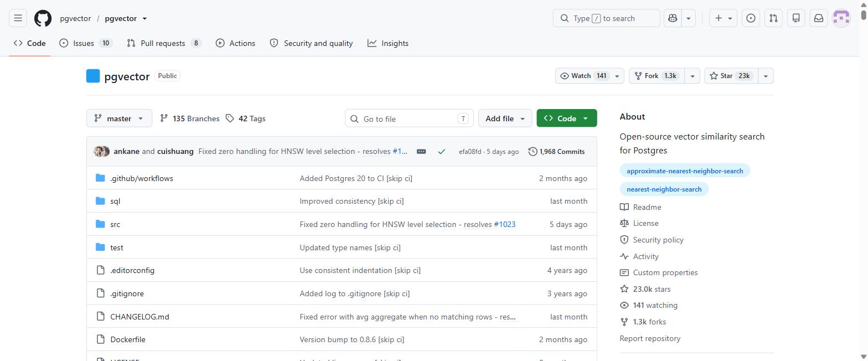Expand commit message ellipsis button
Image resolution: width=868 pixels, height=361 pixels.
[421, 151]
